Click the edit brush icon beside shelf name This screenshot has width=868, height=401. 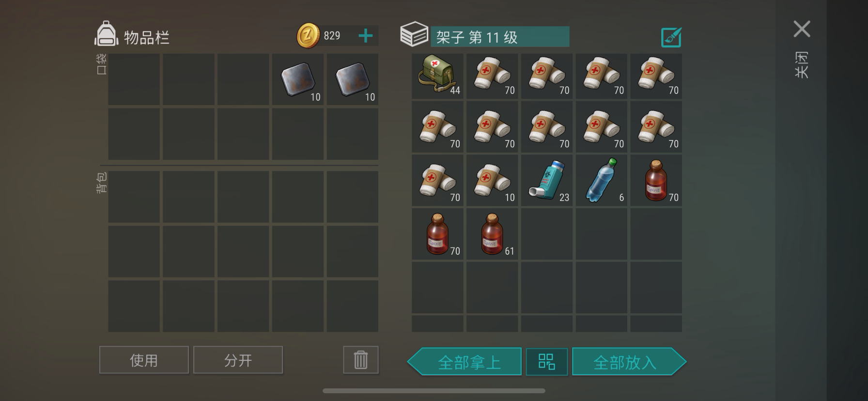pyautogui.click(x=671, y=37)
